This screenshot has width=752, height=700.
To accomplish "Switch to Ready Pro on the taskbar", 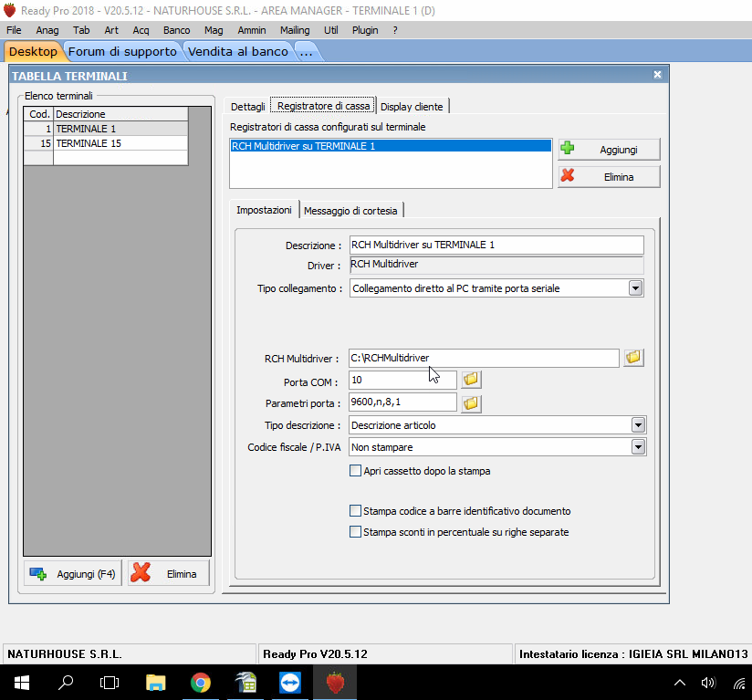I will 335,683.
